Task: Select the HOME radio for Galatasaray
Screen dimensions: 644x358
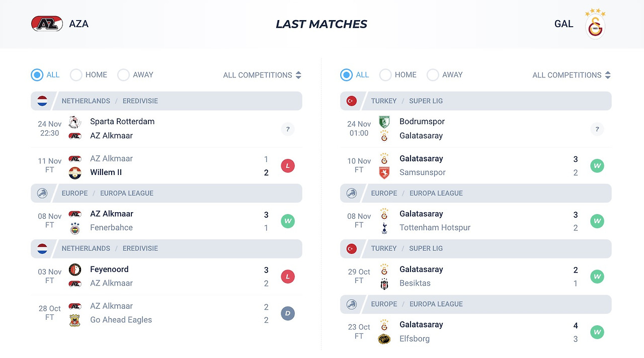Action: [385, 75]
